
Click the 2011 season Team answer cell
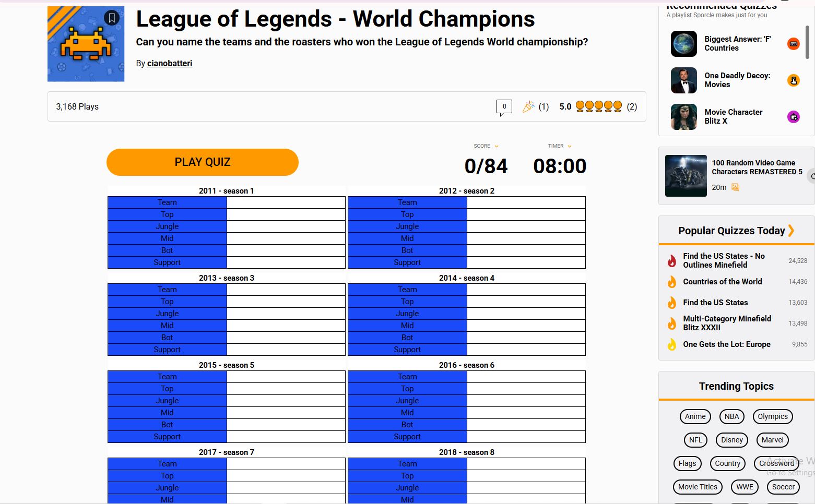coord(286,202)
